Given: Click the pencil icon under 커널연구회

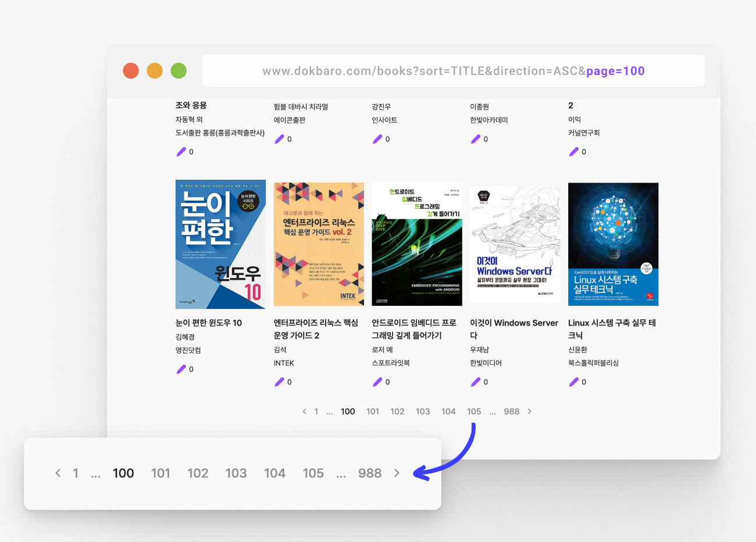Looking at the screenshot, I should [x=574, y=152].
